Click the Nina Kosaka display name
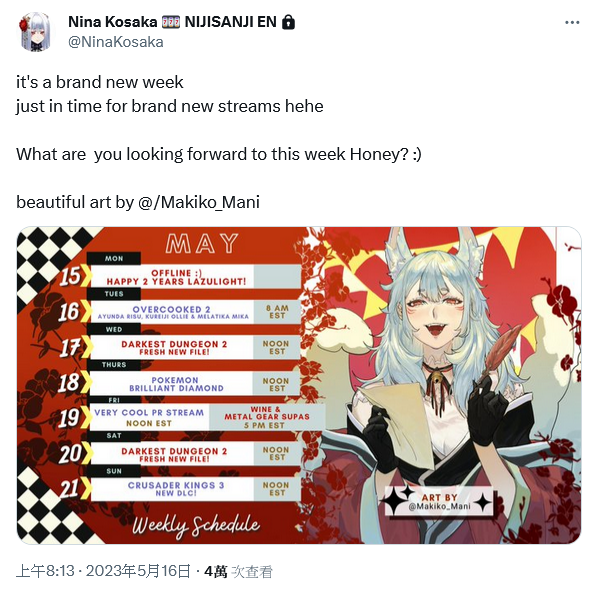 coord(113,22)
